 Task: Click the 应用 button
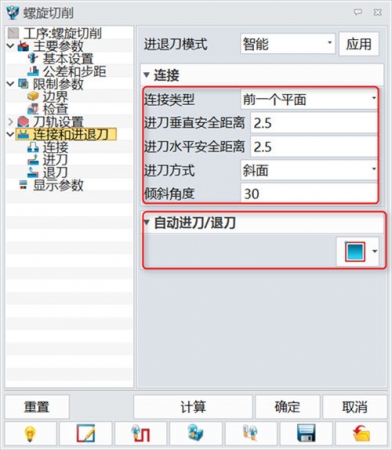coord(359,44)
